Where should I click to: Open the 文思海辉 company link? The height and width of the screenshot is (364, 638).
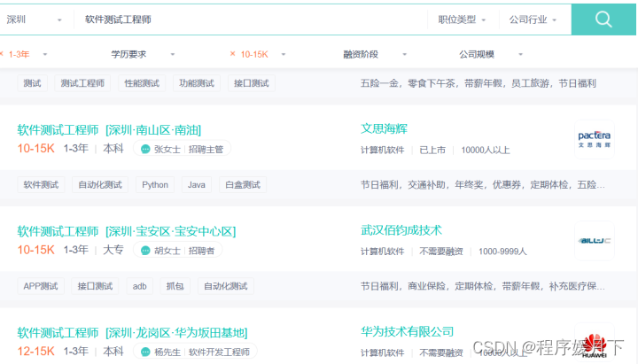[x=384, y=129]
